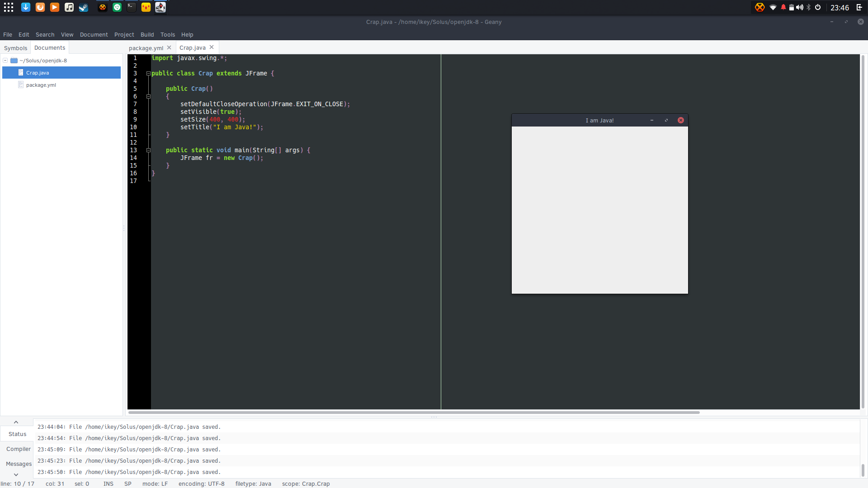The image size is (868, 488).
Task: Open the Wi-Fi network indicator
Action: [x=773, y=7]
